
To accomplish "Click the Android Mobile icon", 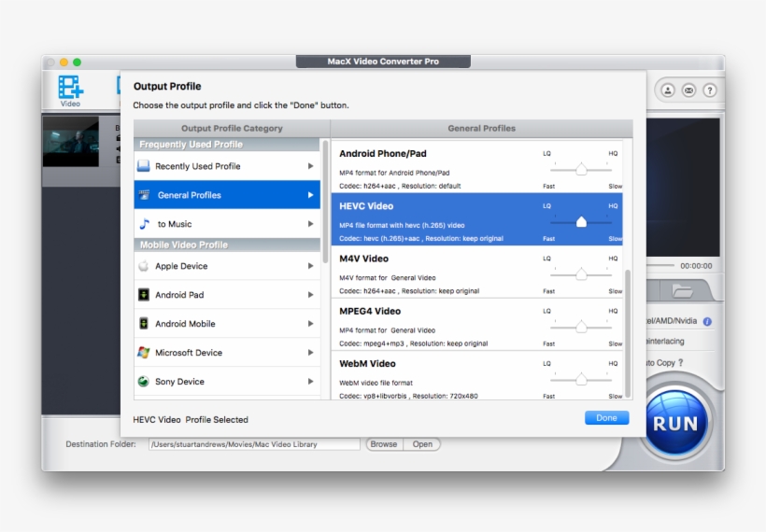I will click(x=144, y=324).
